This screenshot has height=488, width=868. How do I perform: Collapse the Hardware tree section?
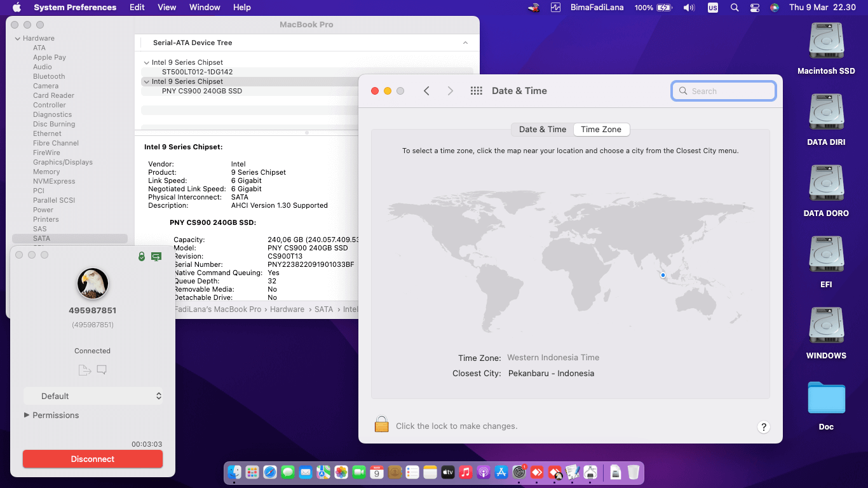pos(17,39)
